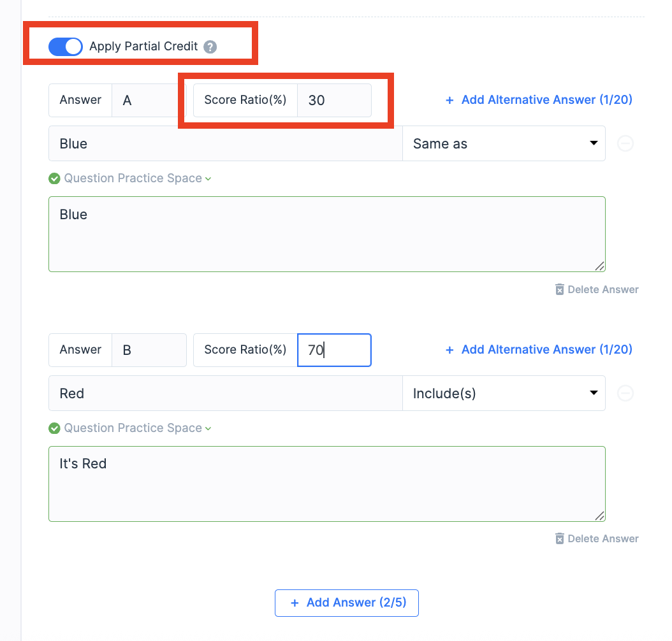
Task: Click the remove circle icon beside Blue
Action: point(625,143)
